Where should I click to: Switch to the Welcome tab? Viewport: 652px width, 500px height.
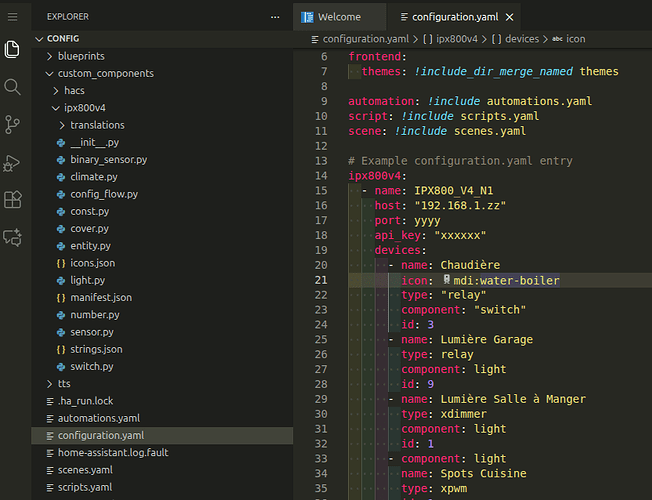[x=338, y=17]
